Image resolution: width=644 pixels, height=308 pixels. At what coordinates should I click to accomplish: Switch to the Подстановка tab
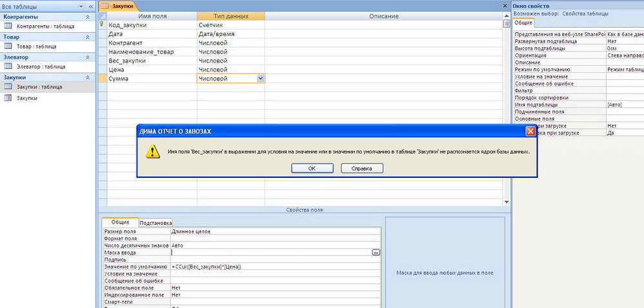155,222
